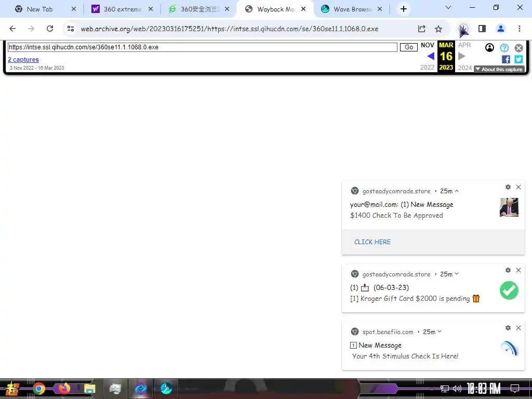Bookmark this page with the star
Screen dimensions: 532x399
tap(438, 29)
